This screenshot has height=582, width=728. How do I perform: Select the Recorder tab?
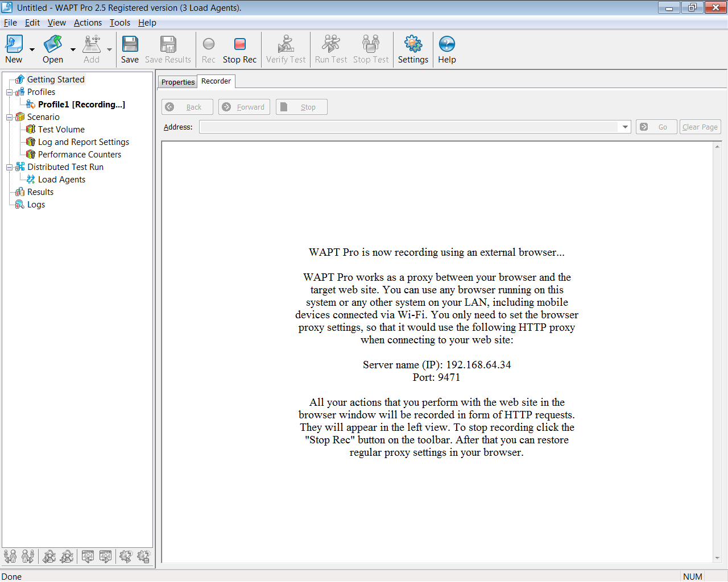[x=216, y=81]
